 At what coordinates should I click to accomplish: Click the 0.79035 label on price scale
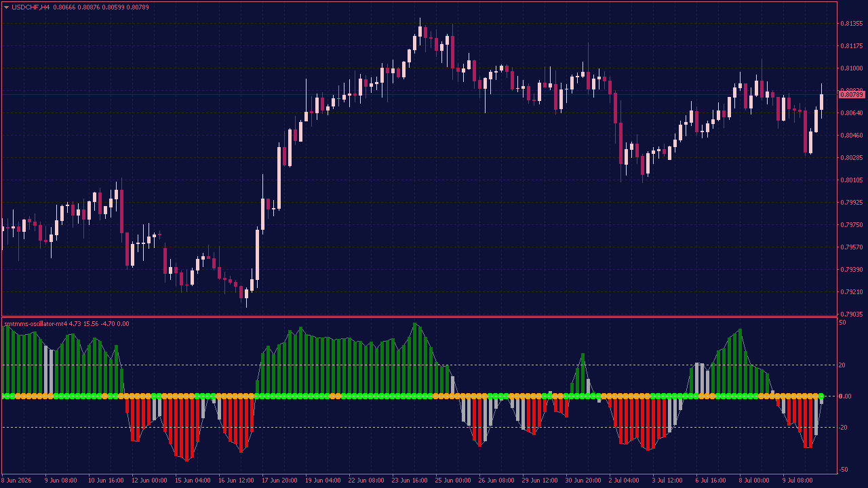pyautogui.click(x=851, y=314)
